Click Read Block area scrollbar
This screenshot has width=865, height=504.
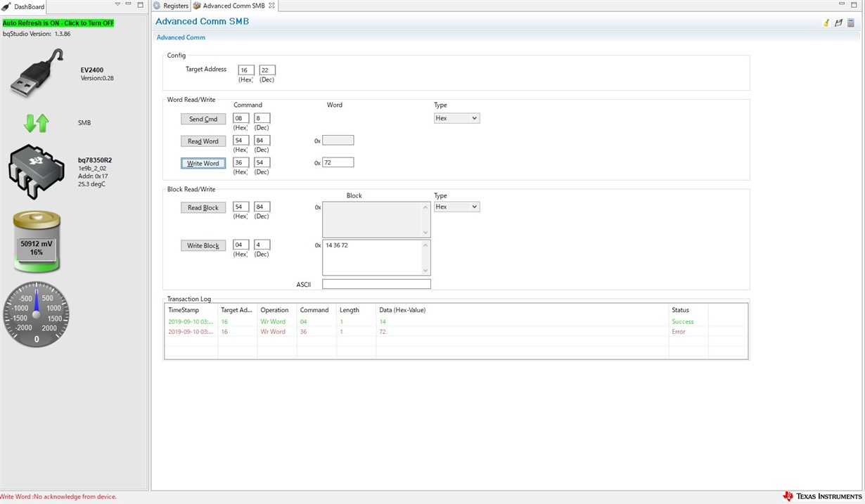tap(425, 219)
